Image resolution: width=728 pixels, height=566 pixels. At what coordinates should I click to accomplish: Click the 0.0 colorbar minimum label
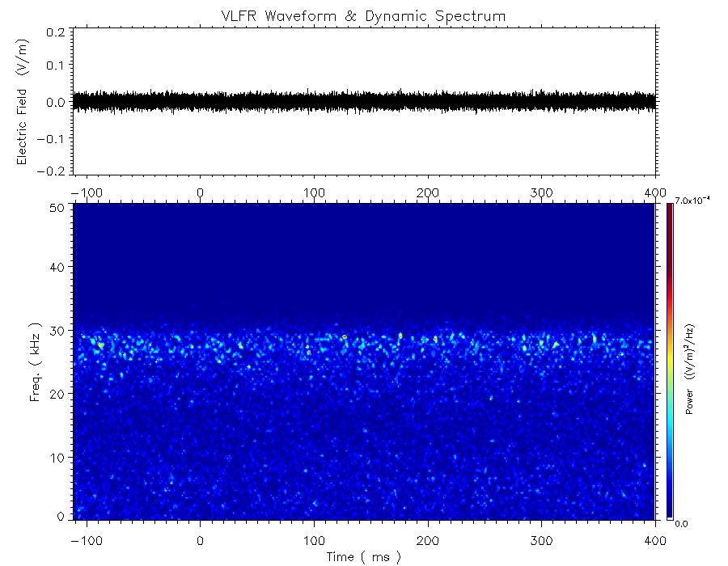click(681, 523)
